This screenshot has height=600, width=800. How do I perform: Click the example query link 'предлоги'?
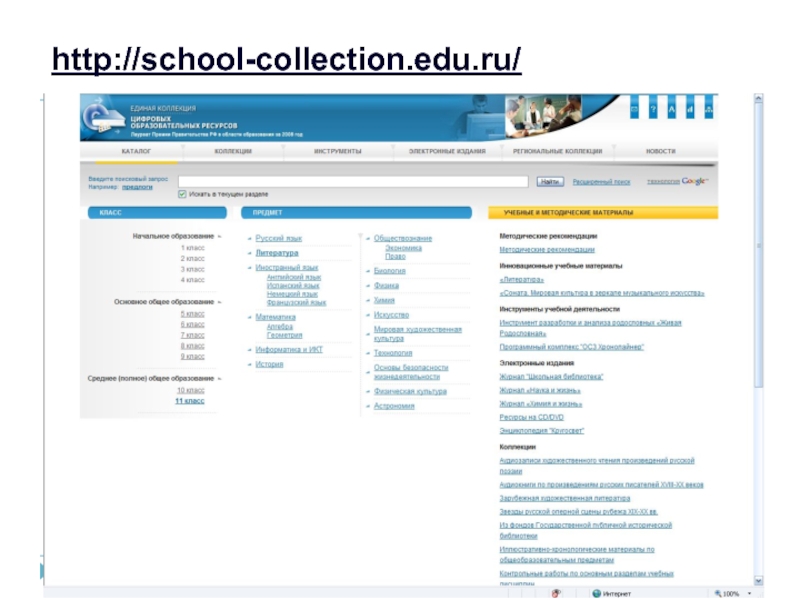click(x=137, y=187)
